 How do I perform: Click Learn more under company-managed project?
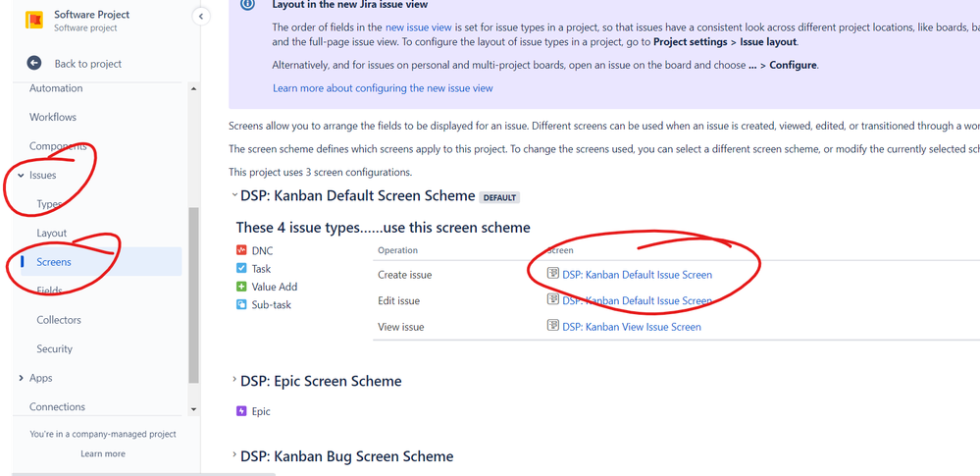(102, 453)
